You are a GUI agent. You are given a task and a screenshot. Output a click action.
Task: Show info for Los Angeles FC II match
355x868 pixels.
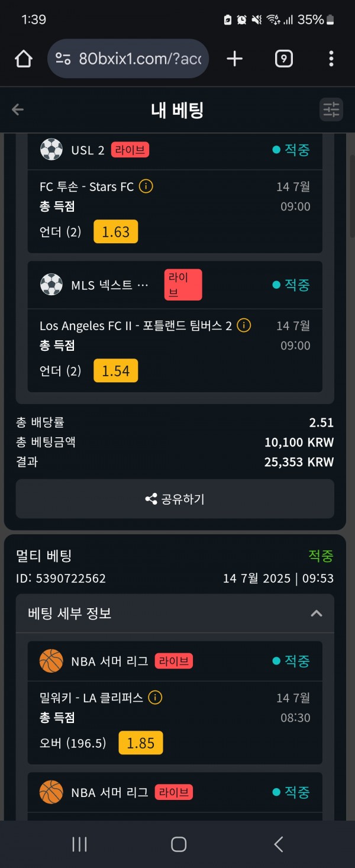pyautogui.click(x=244, y=325)
